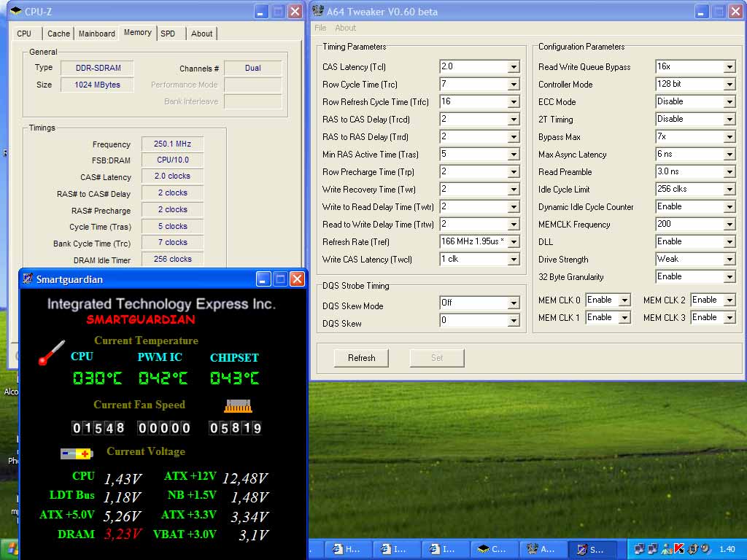The width and height of the screenshot is (747, 560).
Task: Open the MEM CLK 2 dropdown
Action: click(729, 300)
